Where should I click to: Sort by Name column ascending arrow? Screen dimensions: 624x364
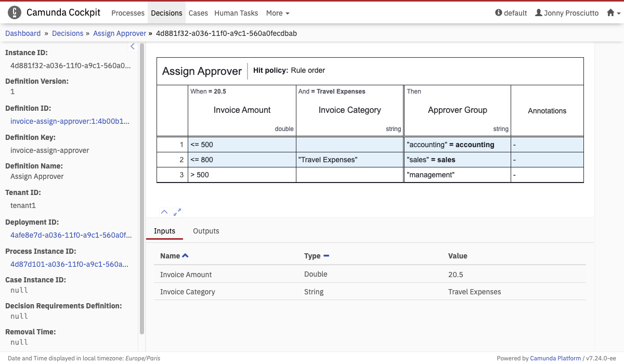point(186,256)
